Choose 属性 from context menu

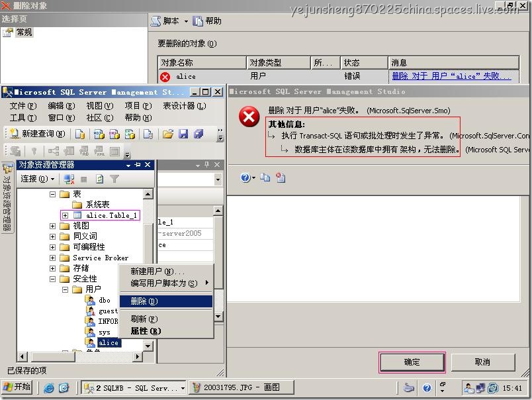[166, 330]
